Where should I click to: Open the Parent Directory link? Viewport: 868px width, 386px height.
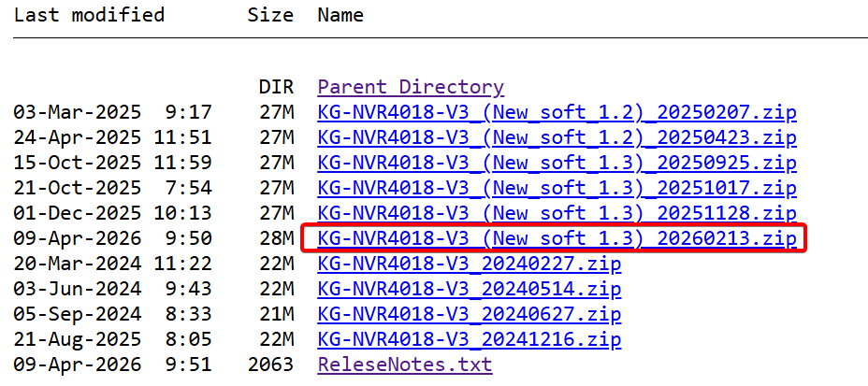click(x=411, y=87)
